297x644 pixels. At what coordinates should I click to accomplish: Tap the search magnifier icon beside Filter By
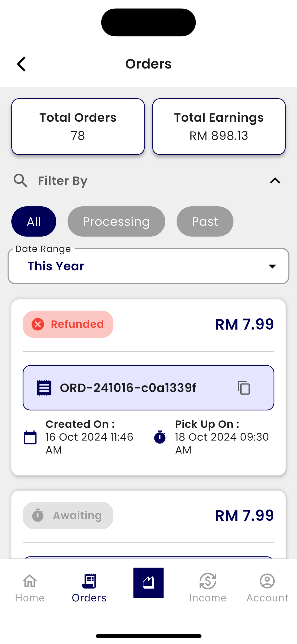click(20, 181)
